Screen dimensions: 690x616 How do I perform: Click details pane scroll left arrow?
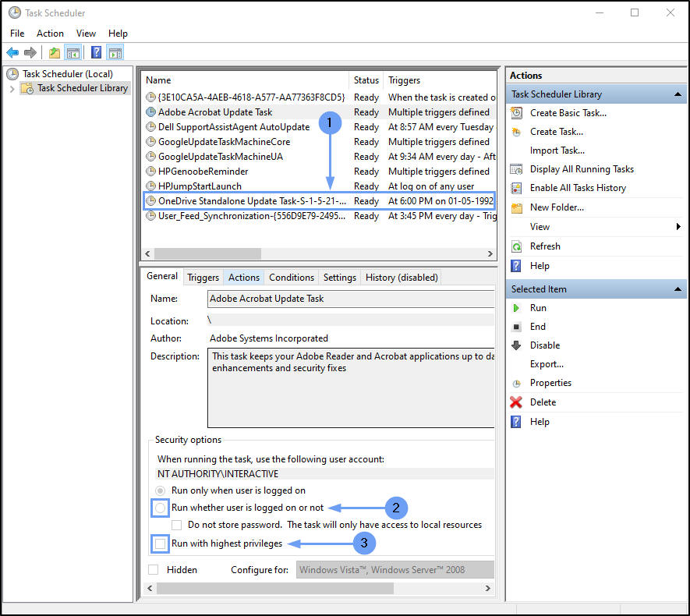pyautogui.click(x=150, y=588)
